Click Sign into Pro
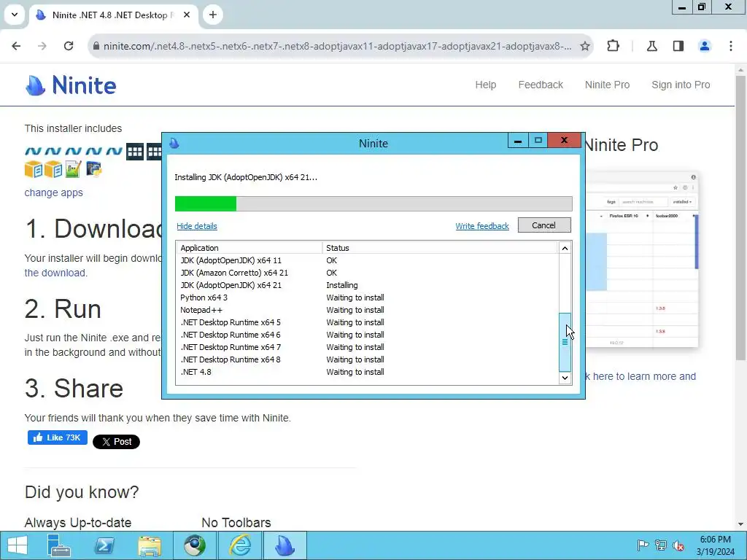This screenshot has height=560, width=747. (681, 85)
